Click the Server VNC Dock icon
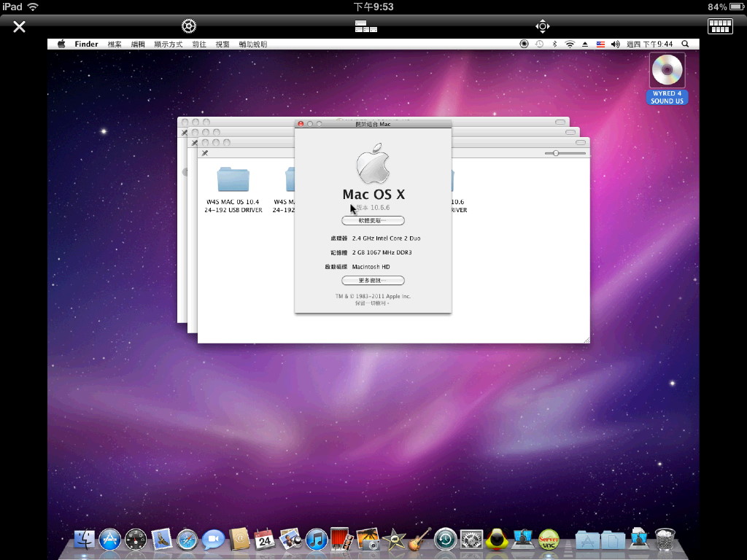This screenshot has height=560, width=747. pyautogui.click(x=549, y=540)
